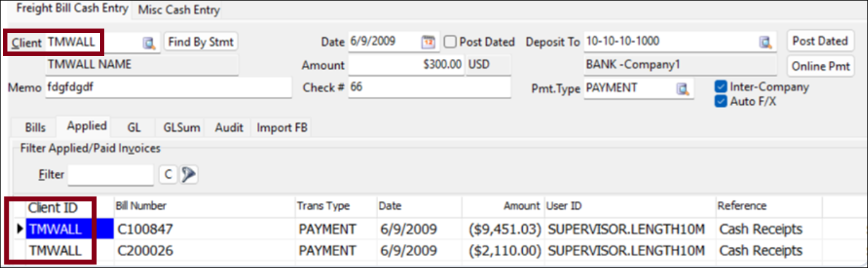868x268 pixels.
Task: Click the Check # input field
Action: click(x=428, y=88)
